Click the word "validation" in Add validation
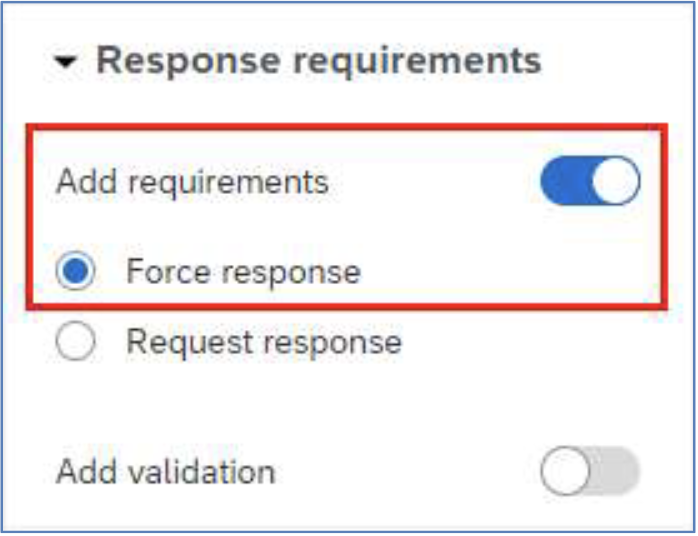The image size is (698, 536). [202, 471]
